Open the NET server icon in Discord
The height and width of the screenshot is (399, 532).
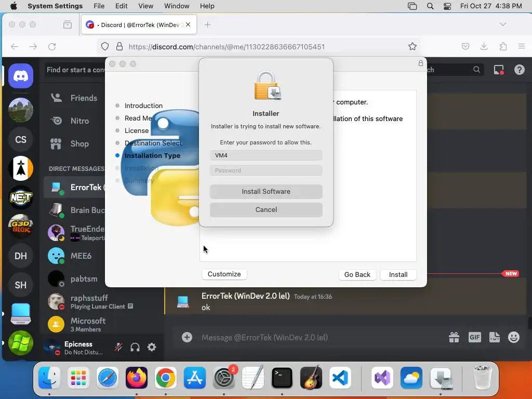click(21, 197)
